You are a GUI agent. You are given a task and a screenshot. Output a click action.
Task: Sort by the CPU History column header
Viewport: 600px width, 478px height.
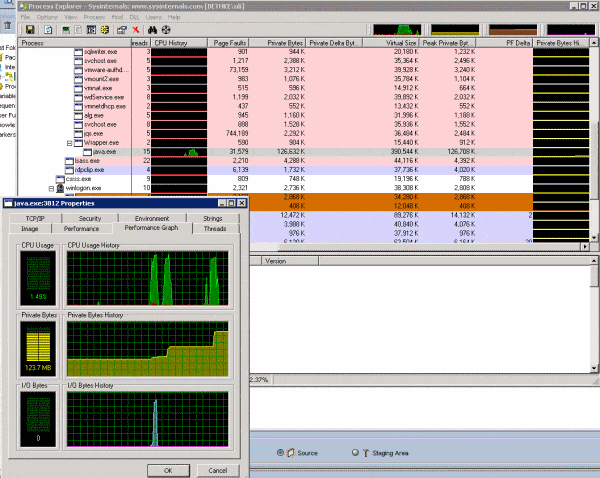[x=179, y=43]
